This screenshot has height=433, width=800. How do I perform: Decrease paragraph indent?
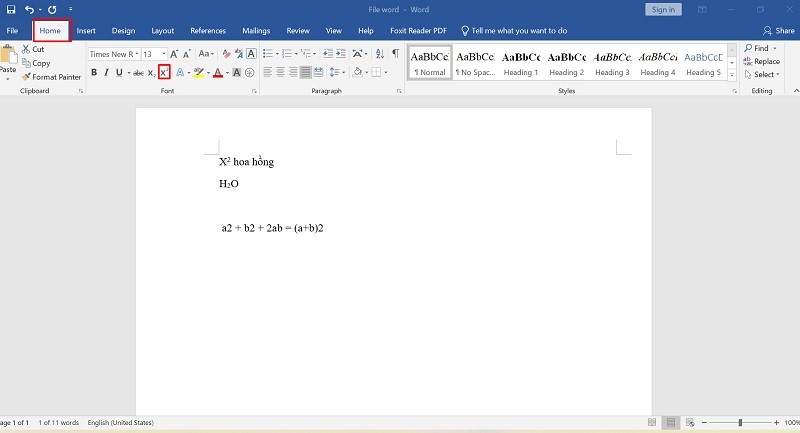click(328, 54)
